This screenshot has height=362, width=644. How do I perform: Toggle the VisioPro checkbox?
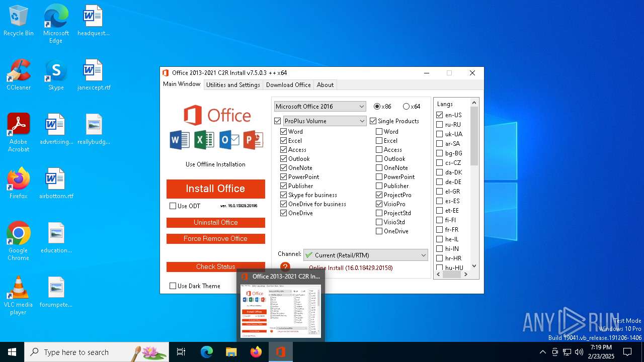coord(379,204)
